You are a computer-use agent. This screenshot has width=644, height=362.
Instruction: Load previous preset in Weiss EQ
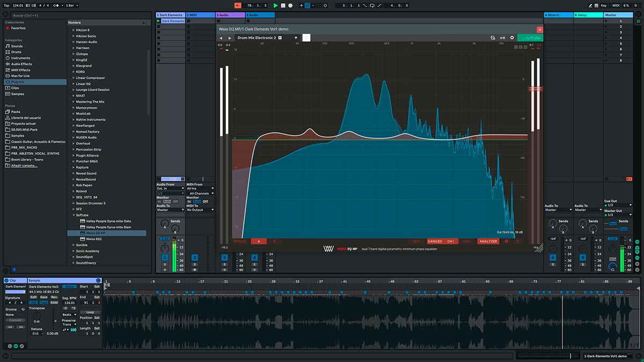click(221, 38)
